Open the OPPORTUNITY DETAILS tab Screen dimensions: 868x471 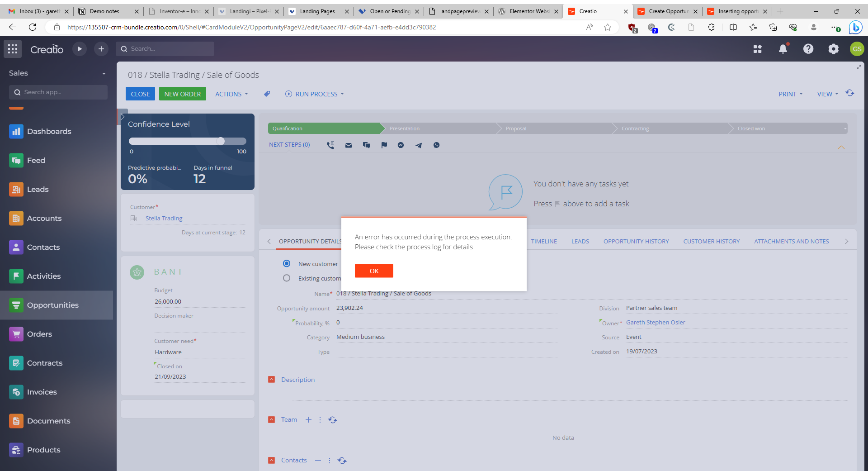(x=310, y=242)
